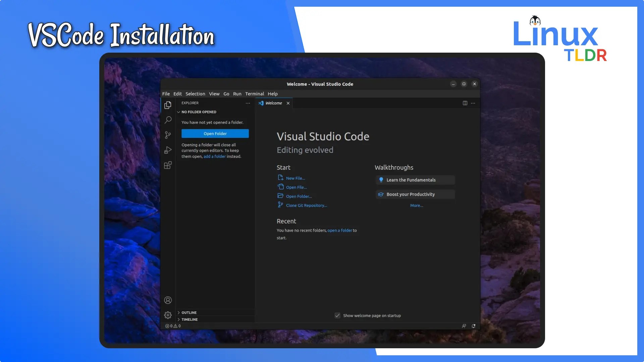Open Explorer views ellipsis menu icon
The width and height of the screenshot is (644, 362).
248,103
